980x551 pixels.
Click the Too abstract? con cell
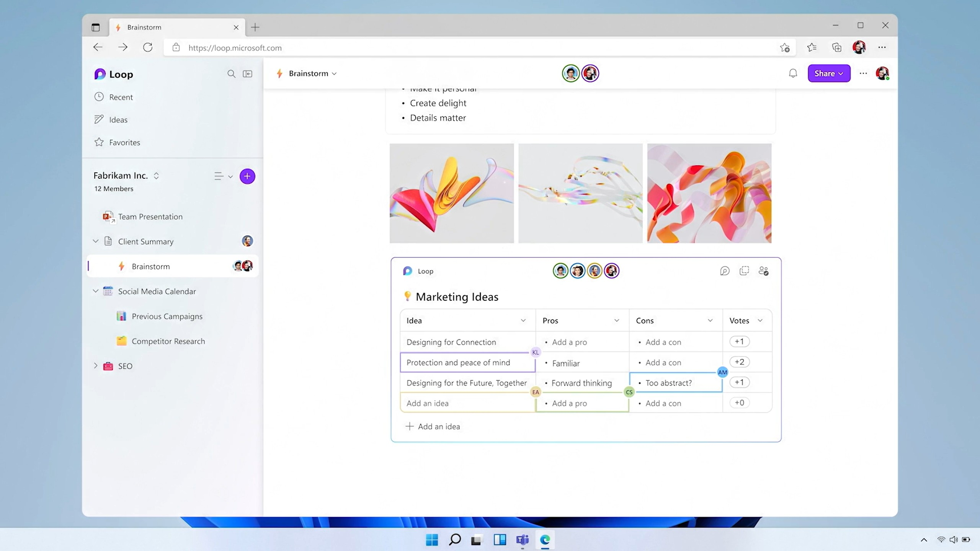coord(676,383)
